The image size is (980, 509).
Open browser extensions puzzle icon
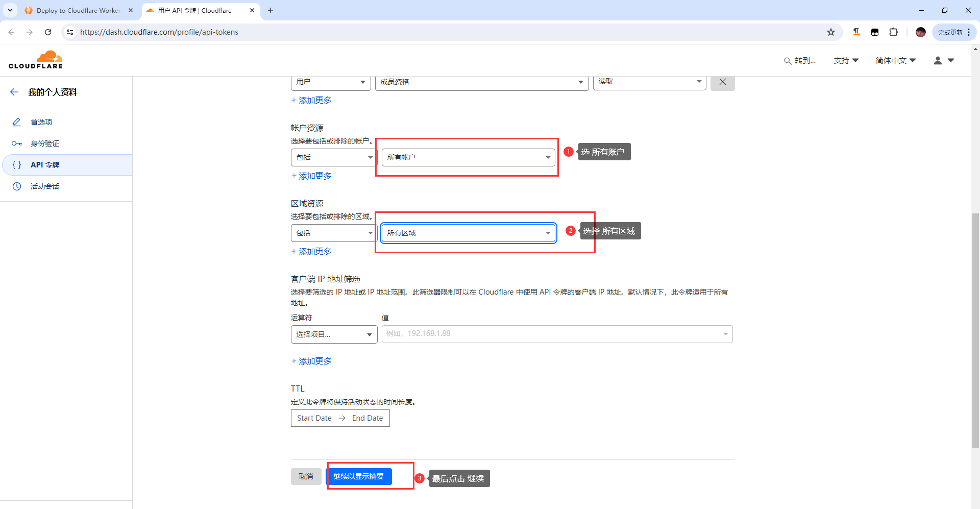(x=893, y=32)
